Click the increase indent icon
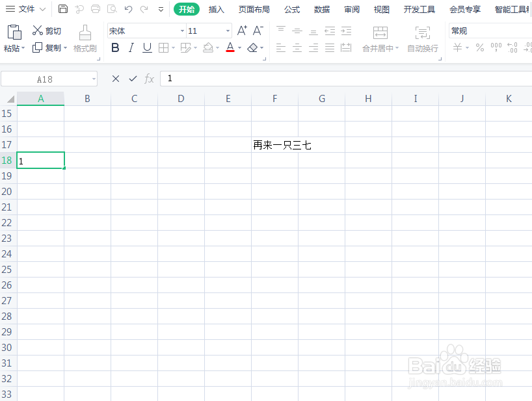Image resolution: width=532 pixels, height=401 pixels. tap(346, 31)
